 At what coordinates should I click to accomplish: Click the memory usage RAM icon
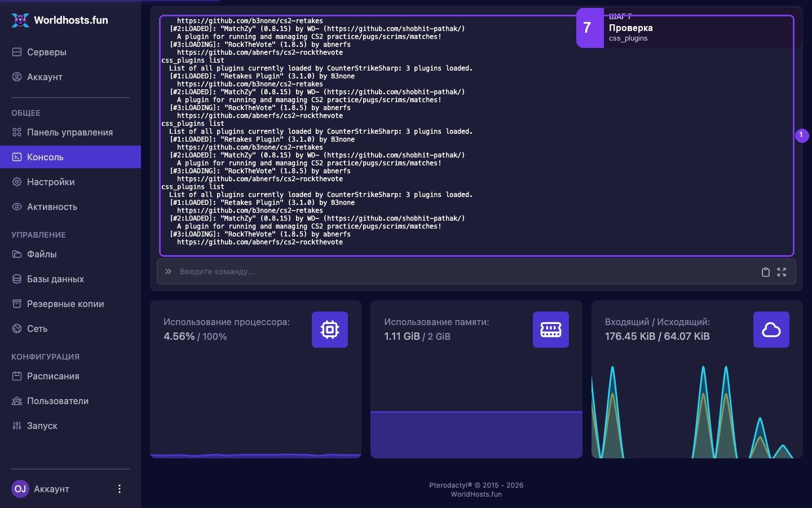(x=551, y=330)
